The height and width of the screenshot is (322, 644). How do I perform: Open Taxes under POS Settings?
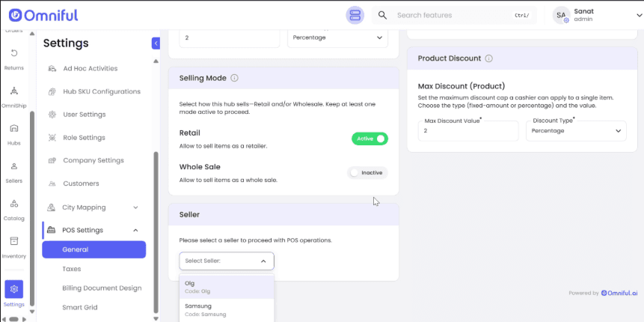pos(72,269)
